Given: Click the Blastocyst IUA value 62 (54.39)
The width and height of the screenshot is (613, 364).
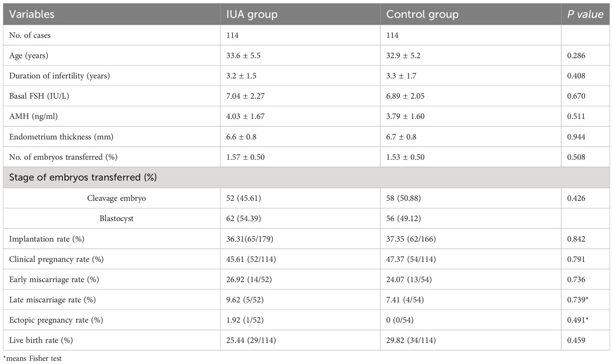Looking at the screenshot, I should point(244,218).
